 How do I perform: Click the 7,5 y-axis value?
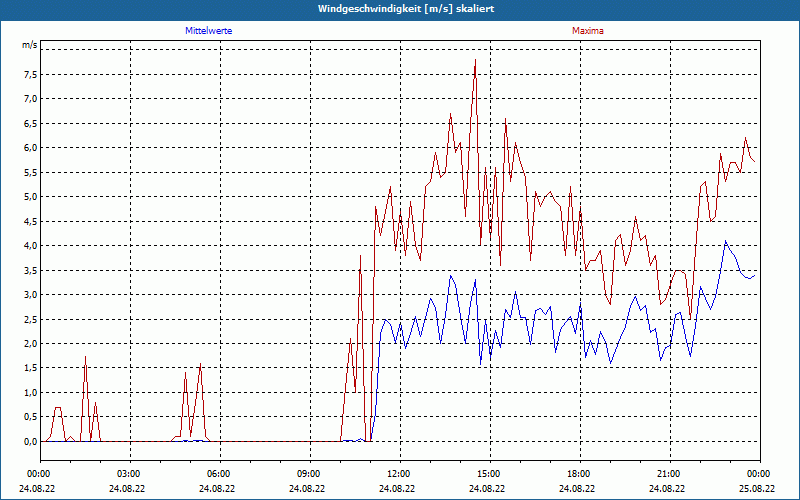coord(31,74)
